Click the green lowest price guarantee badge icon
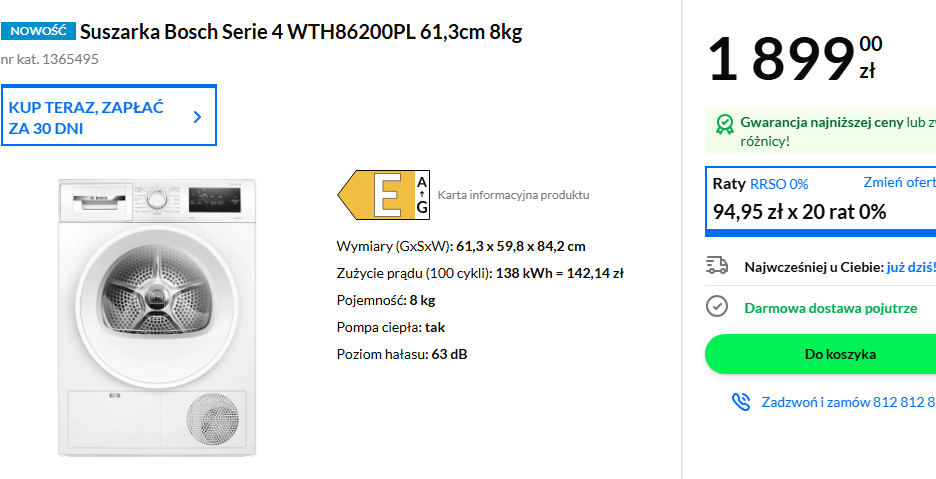This screenshot has height=479, width=936. pyautogui.click(x=724, y=124)
